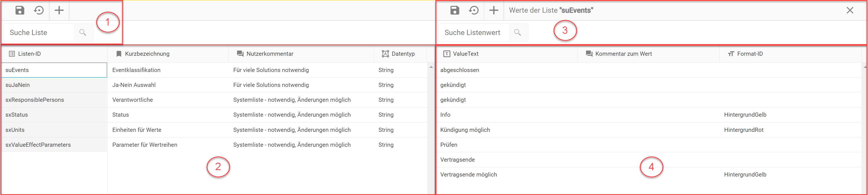Close the suEvents list values panel

(850, 10)
